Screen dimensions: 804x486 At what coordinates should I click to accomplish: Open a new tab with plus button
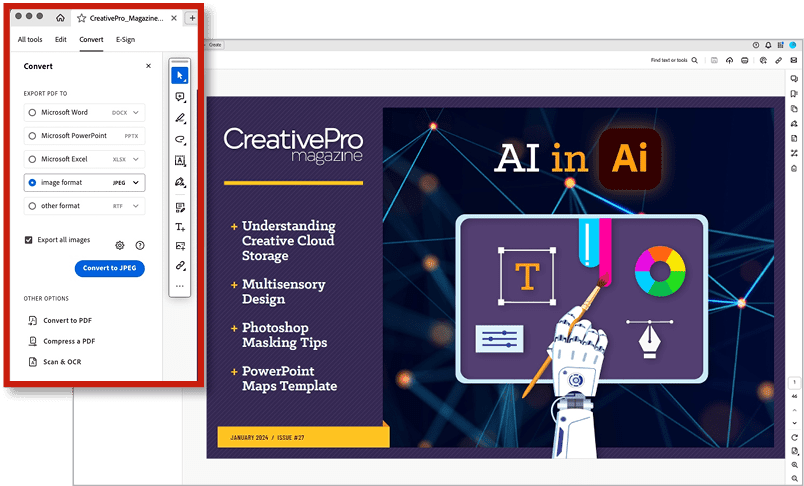tap(192, 18)
